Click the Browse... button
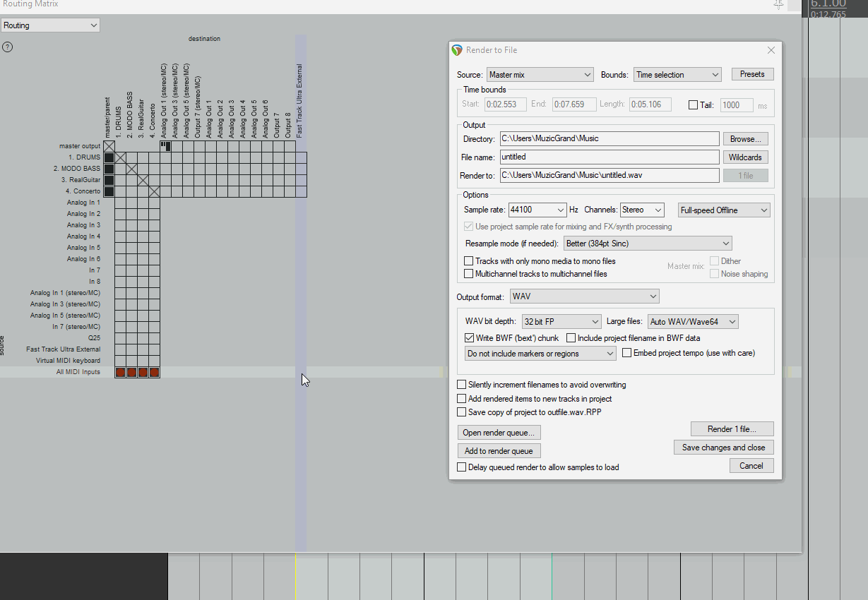 745,139
